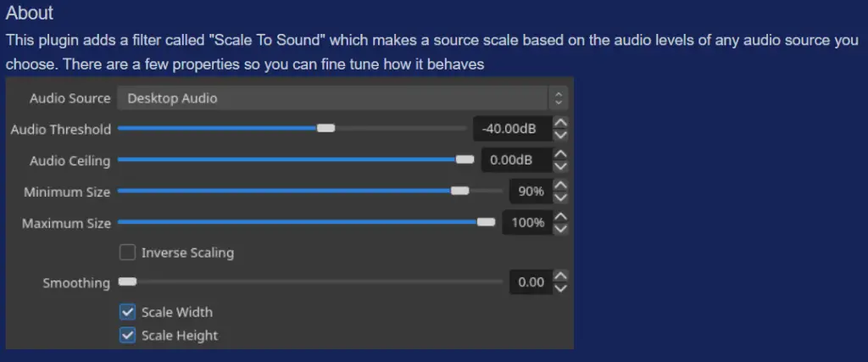
Task: Click the Audio Threshold slider handle
Action: tap(326, 128)
